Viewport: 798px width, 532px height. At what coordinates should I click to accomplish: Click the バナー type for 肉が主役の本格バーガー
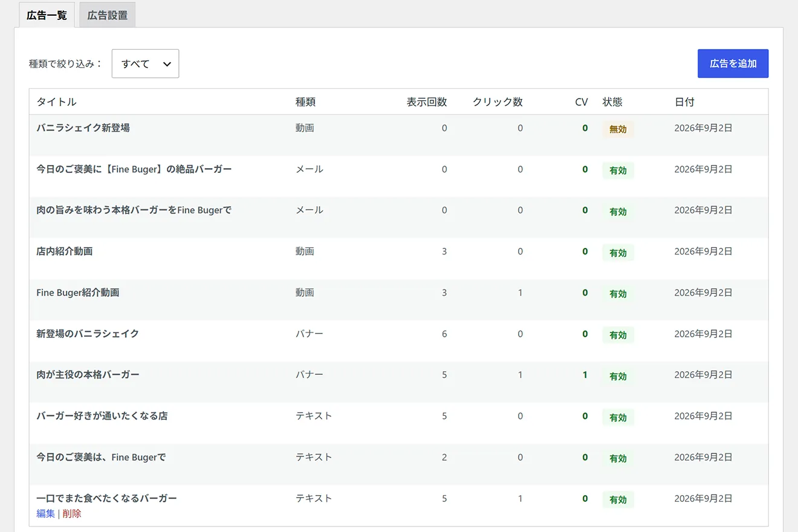(x=310, y=375)
